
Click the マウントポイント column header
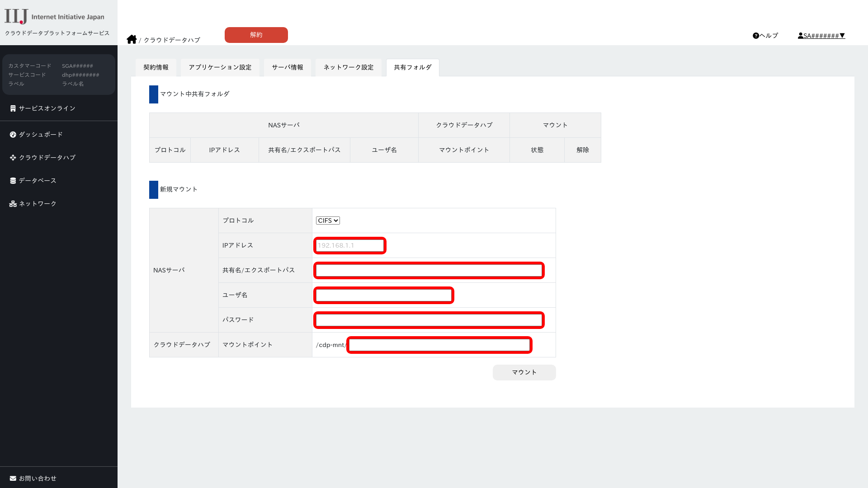(464, 150)
